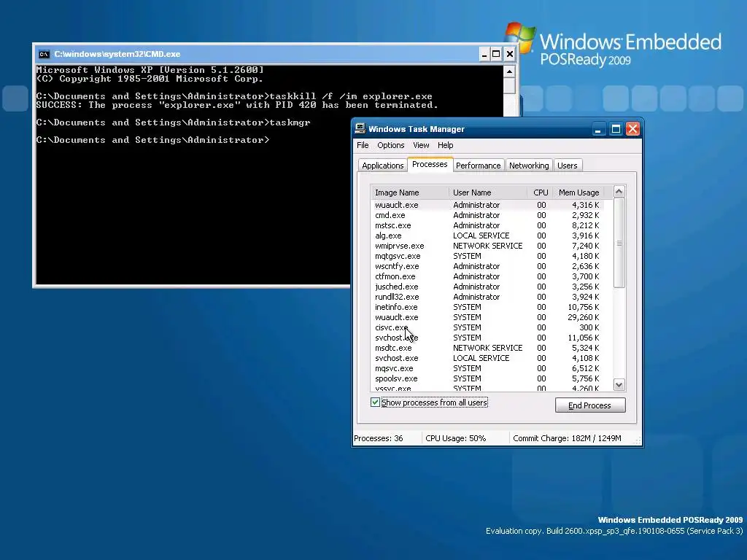Select the wscntfy.exe process row
Image resolution: width=747 pixels, height=560 pixels.
coord(487,266)
